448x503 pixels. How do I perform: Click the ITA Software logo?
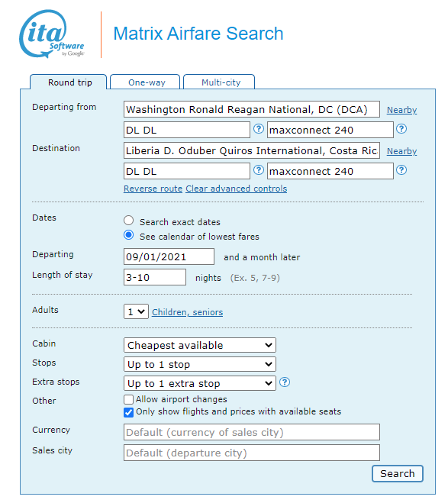pos(52,34)
